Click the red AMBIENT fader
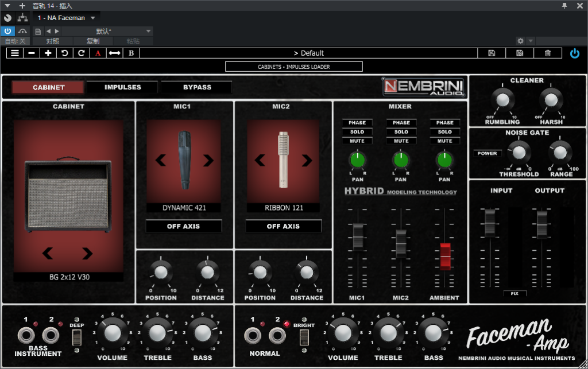 (445, 257)
